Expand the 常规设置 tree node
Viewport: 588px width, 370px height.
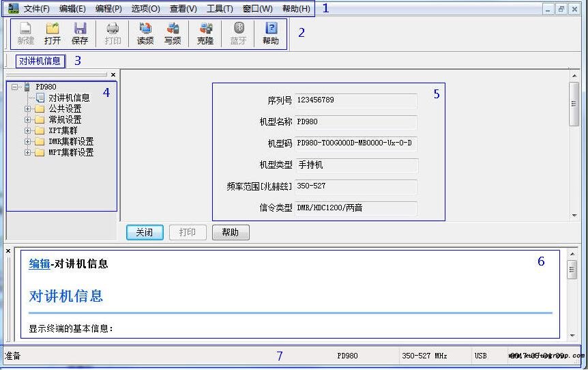pyautogui.click(x=27, y=119)
